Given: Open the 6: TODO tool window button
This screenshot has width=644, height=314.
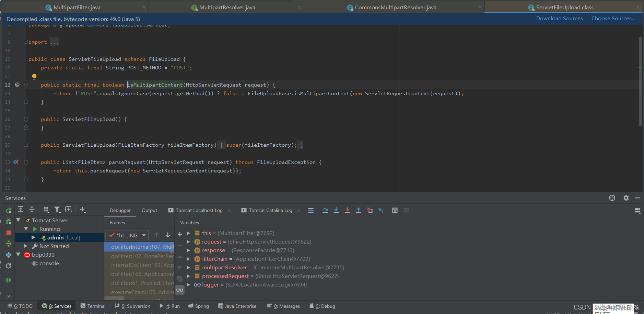Looking at the screenshot, I should coord(20,306).
